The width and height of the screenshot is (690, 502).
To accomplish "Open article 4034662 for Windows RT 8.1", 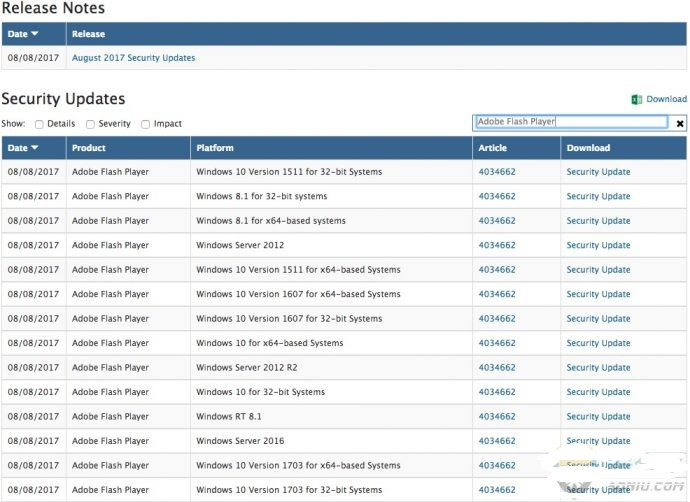I will tap(497, 416).
